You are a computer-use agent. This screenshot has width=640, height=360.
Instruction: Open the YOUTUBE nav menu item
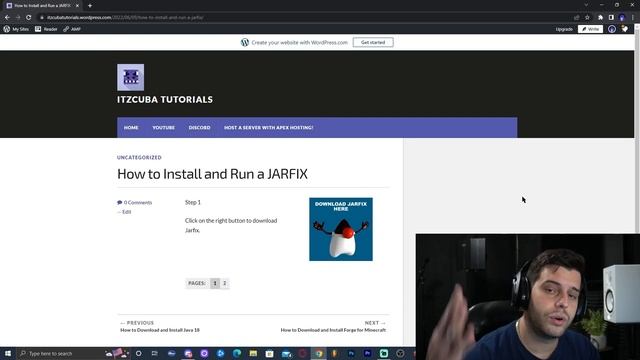click(164, 128)
